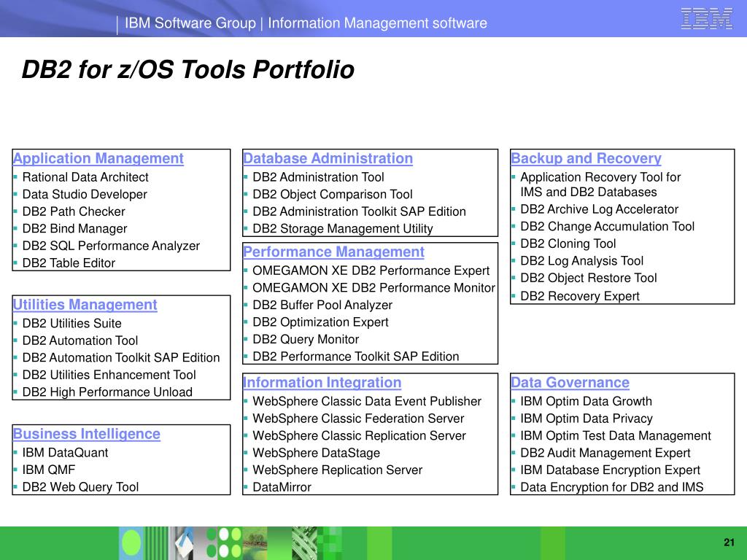Select the "IBM QMF" item

[49, 470]
